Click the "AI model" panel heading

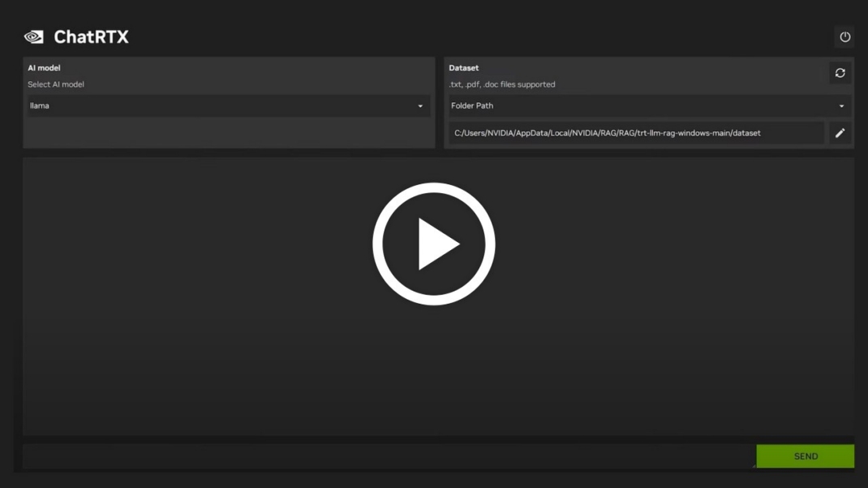pos(44,68)
